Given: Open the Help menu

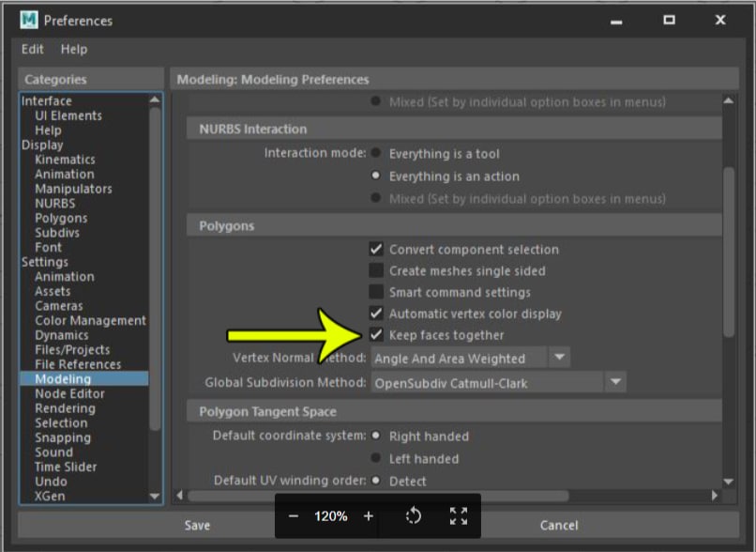Looking at the screenshot, I should 74,49.
